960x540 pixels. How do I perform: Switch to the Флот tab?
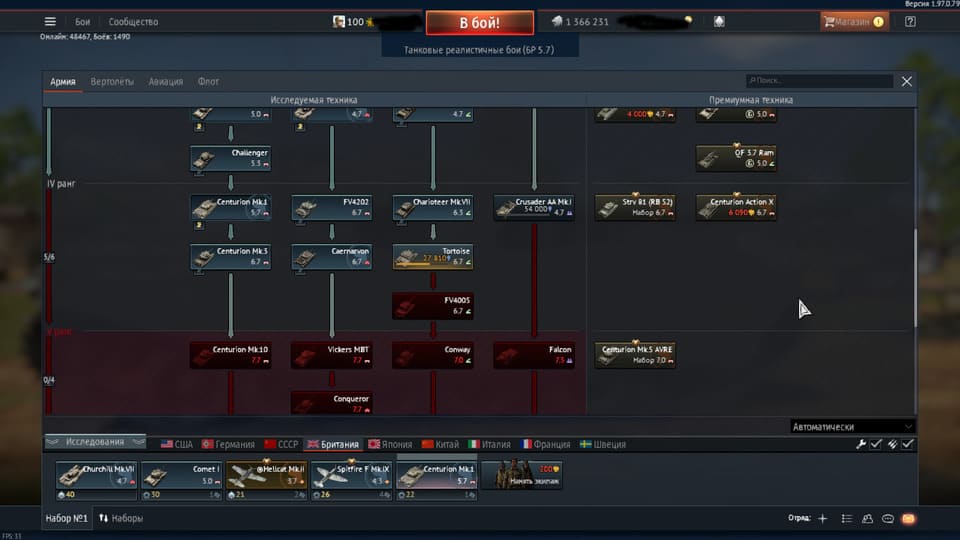coord(208,81)
